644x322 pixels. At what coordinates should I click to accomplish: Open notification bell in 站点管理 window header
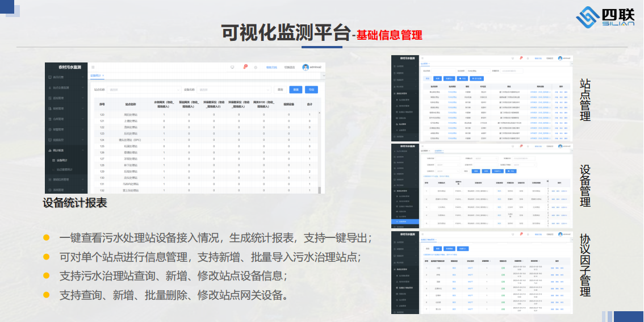point(521,58)
